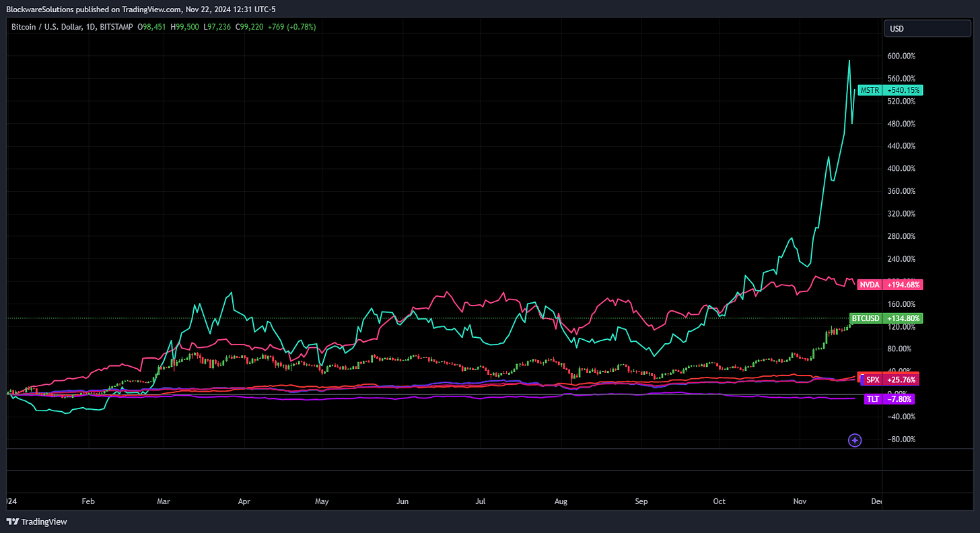
Task: Click the Aug label on time axis
Action: click(562, 501)
